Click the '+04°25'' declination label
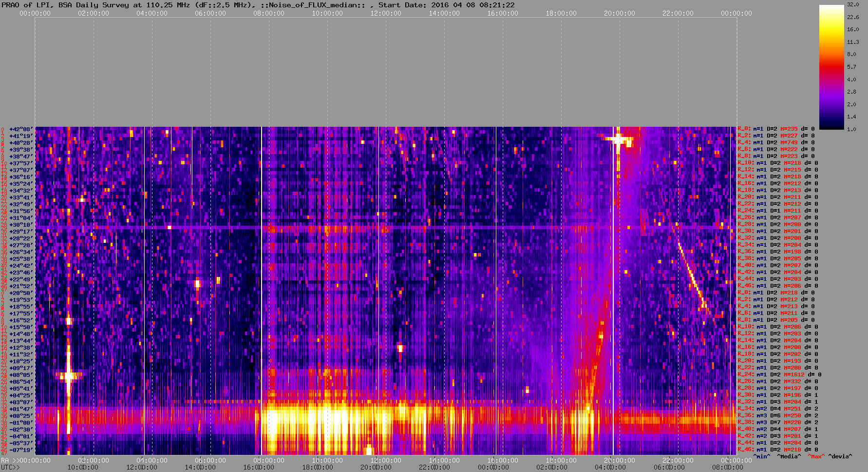868x472 pixels. tap(21, 395)
